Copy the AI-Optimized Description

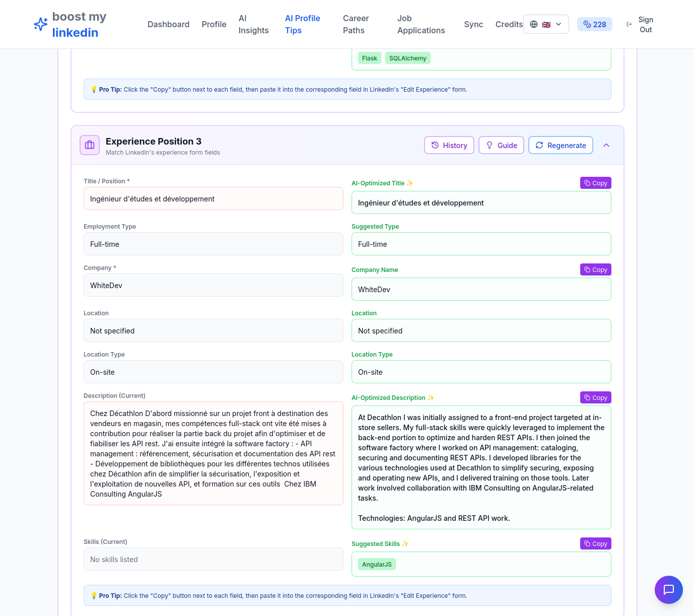[x=595, y=397]
